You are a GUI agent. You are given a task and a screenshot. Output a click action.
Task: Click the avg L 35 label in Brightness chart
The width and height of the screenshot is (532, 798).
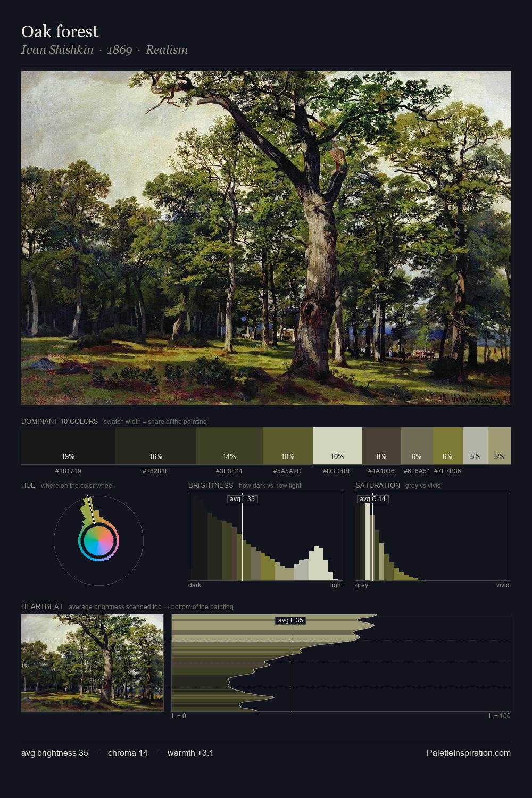pos(242,499)
